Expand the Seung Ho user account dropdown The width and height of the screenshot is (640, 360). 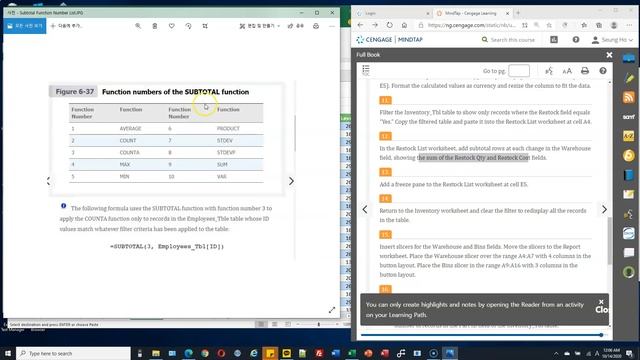[x=612, y=40]
